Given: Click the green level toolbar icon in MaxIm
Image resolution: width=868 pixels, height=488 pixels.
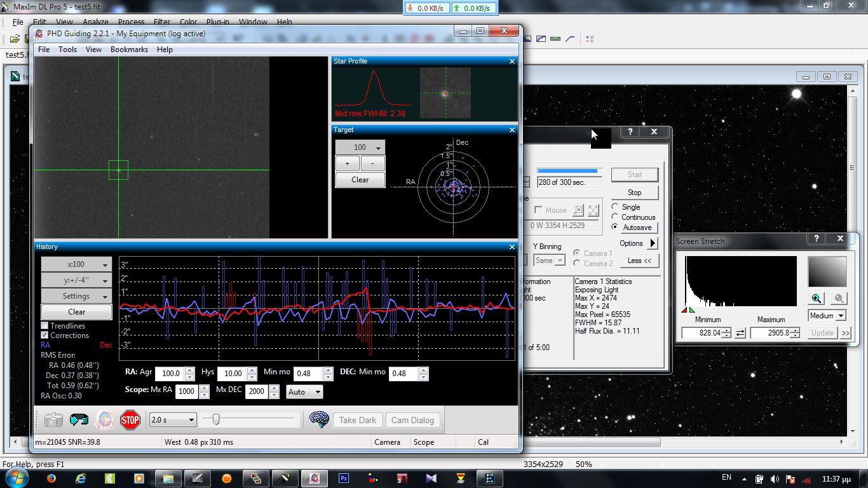Looking at the screenshot, I should (555, 39).
